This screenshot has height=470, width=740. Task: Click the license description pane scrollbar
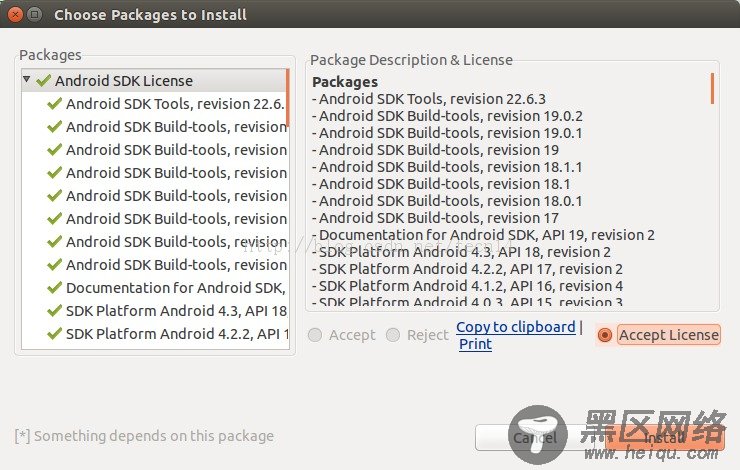(x=712, y=88)
